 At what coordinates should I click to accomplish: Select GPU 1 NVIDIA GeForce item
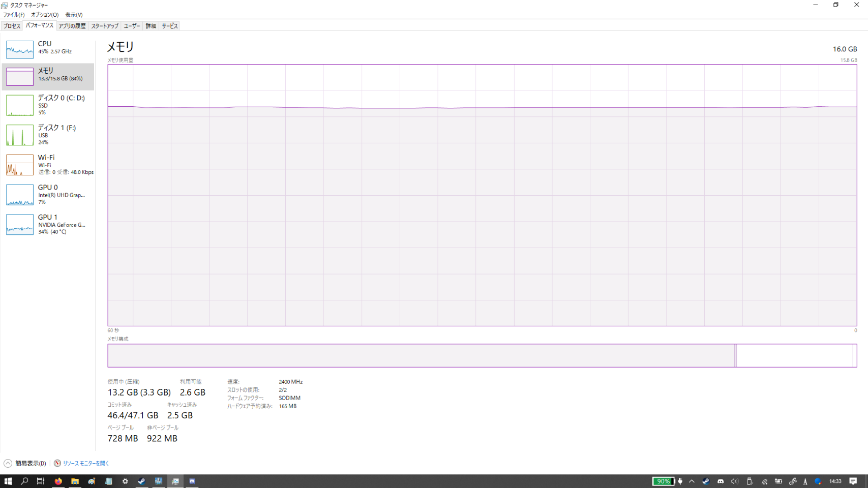coord(48,224)
